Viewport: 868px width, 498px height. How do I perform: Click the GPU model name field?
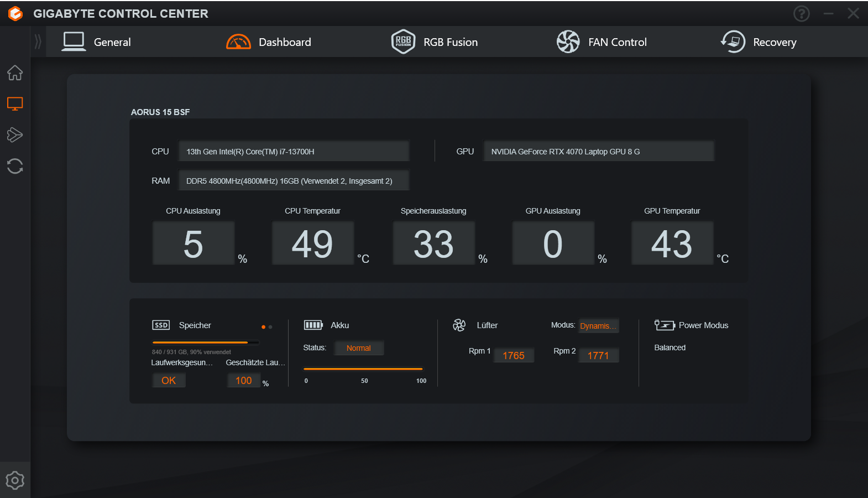coord(599,151)
